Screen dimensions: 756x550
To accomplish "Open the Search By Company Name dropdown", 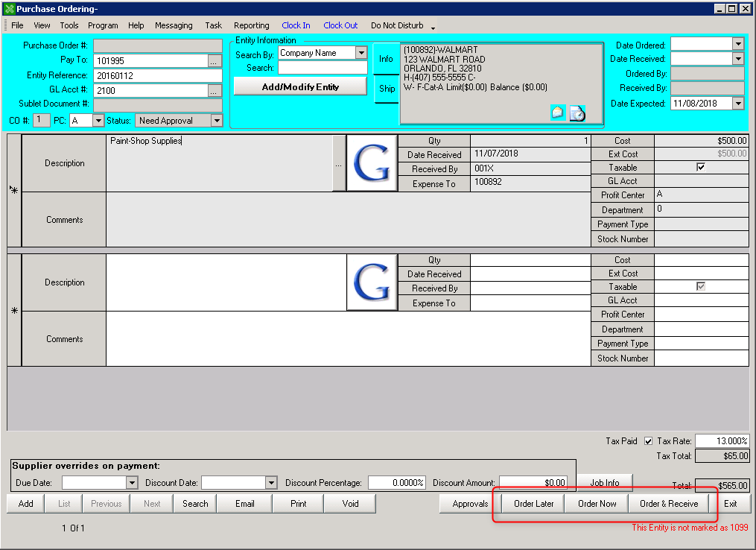I will click(x=361, y=52).
